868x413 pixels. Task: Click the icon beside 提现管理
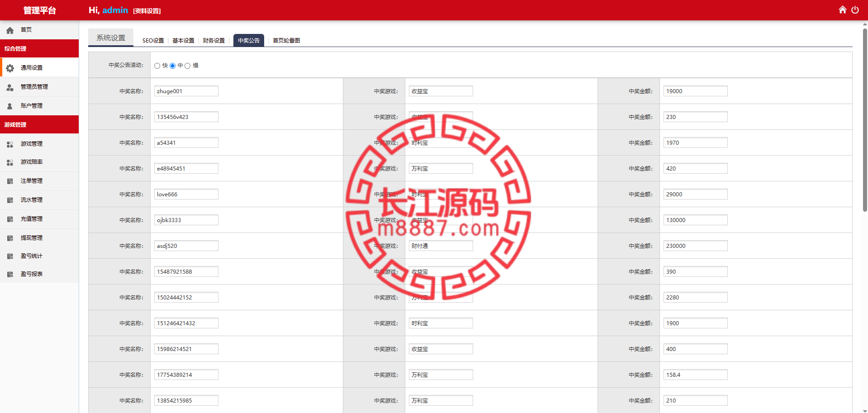[x=10, y=238]
